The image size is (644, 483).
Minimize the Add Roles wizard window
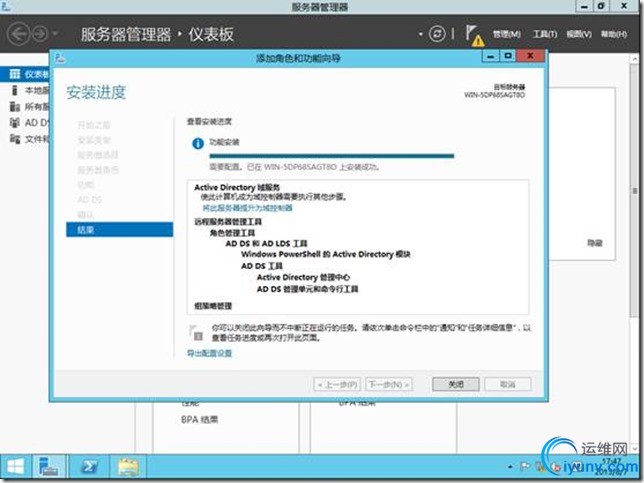coord(490,56)
